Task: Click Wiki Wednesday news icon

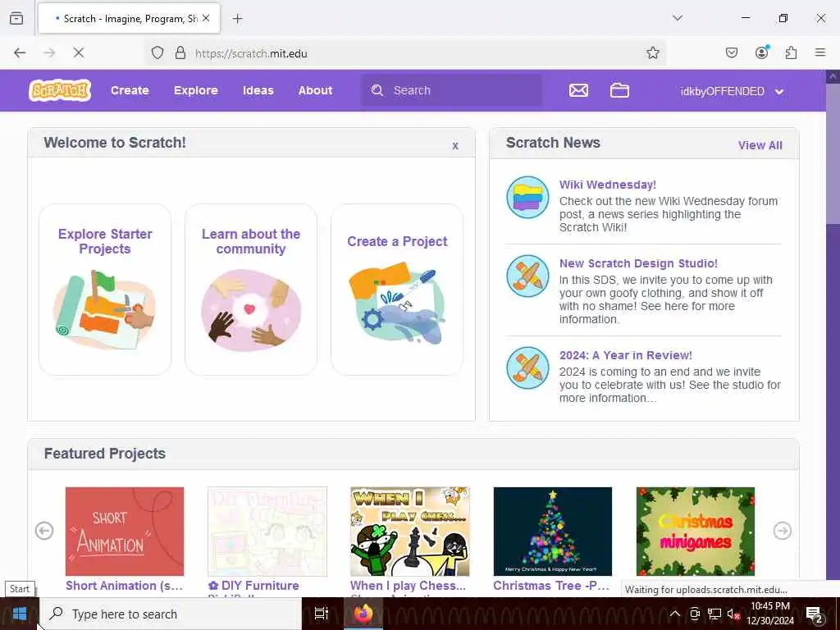Action: (527, 197)
